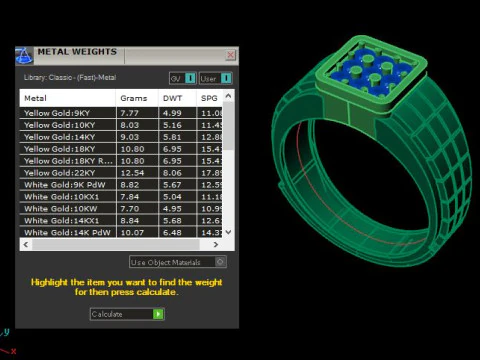Image resolution: width=480 pixels, height=360 pixels.
Task: Click the Metal Weights flask icon
Action: tap(24, 55)
